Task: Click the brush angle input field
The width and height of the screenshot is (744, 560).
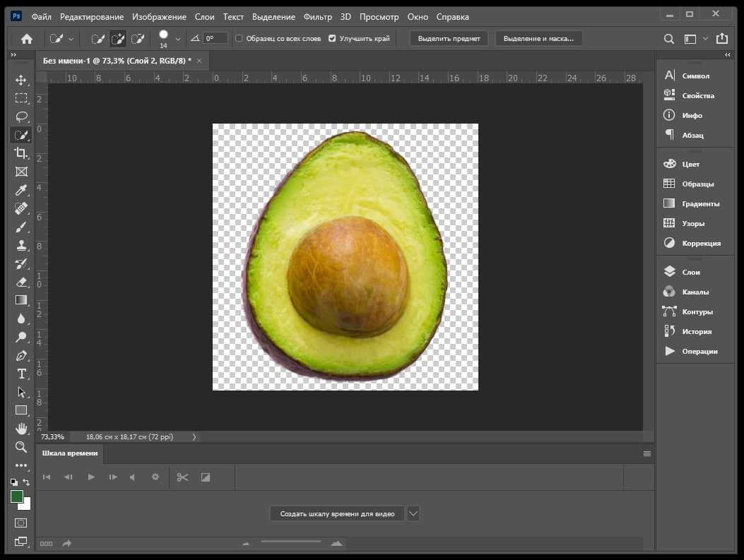Action: click(x=215, y=38)
